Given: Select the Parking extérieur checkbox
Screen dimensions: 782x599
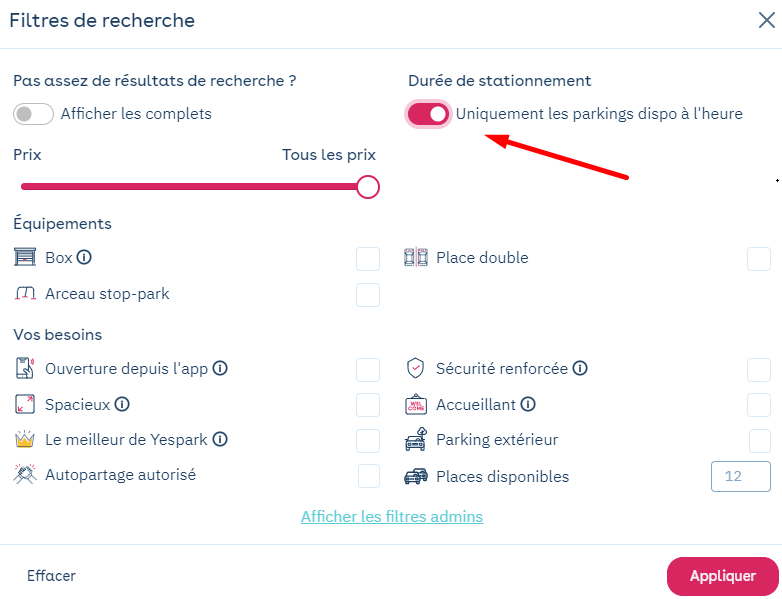Looking at the screenshot, I should pos(760,441).
